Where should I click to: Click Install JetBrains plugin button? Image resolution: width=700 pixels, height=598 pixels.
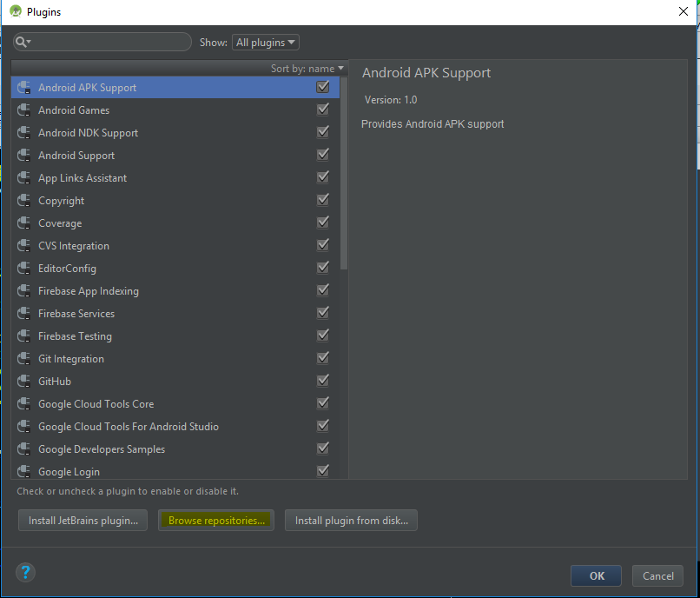click(x=83, y=521)
